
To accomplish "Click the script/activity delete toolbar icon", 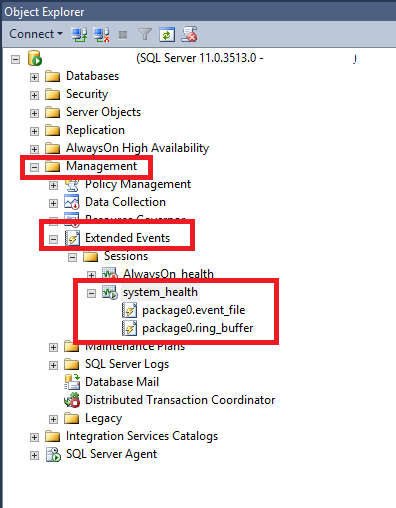I will pyautogui.click(x=189, y=34).
